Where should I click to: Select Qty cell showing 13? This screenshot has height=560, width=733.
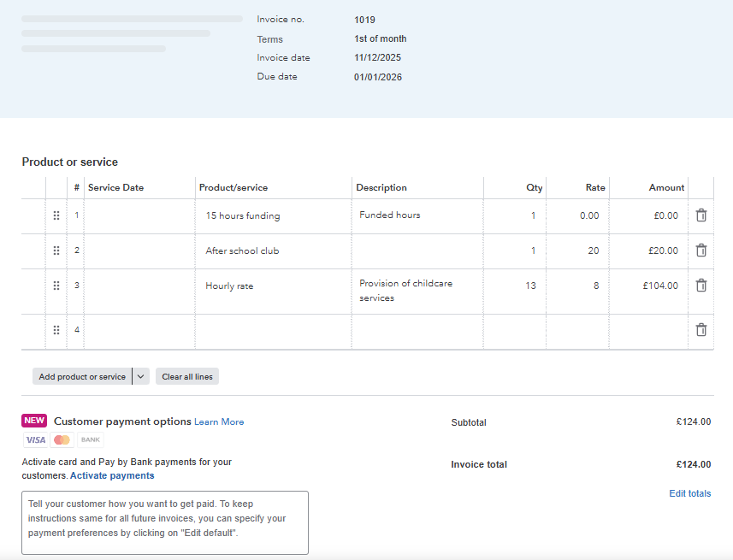515,286
